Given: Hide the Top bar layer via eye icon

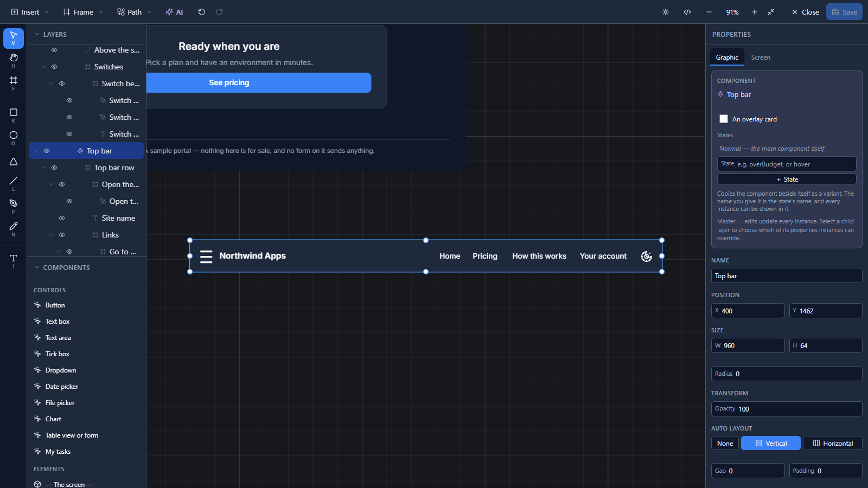Looking at the screenshot, I should pyautogui.click(x=47, y=151).
